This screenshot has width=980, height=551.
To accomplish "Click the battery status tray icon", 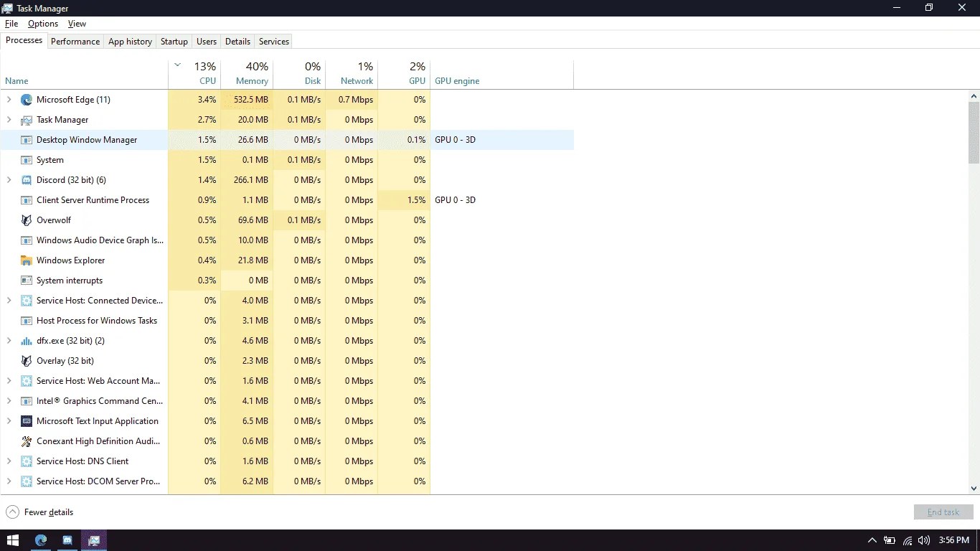I will tap(890, 540).
